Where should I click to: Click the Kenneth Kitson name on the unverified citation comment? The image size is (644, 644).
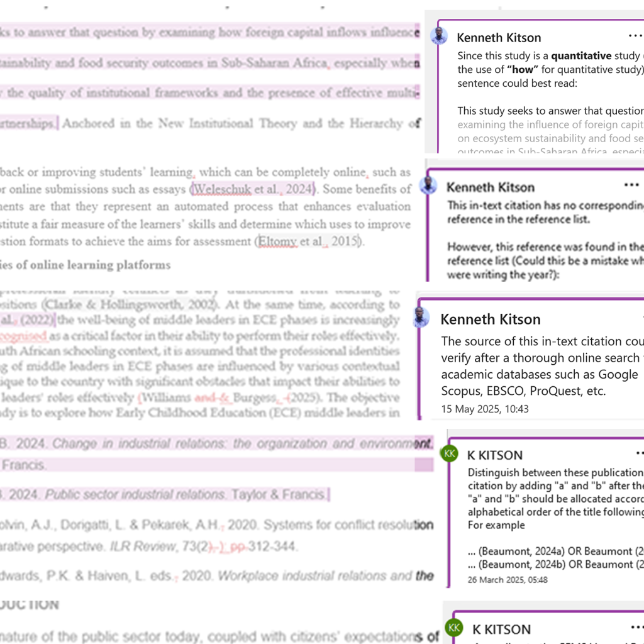point(491,319)
